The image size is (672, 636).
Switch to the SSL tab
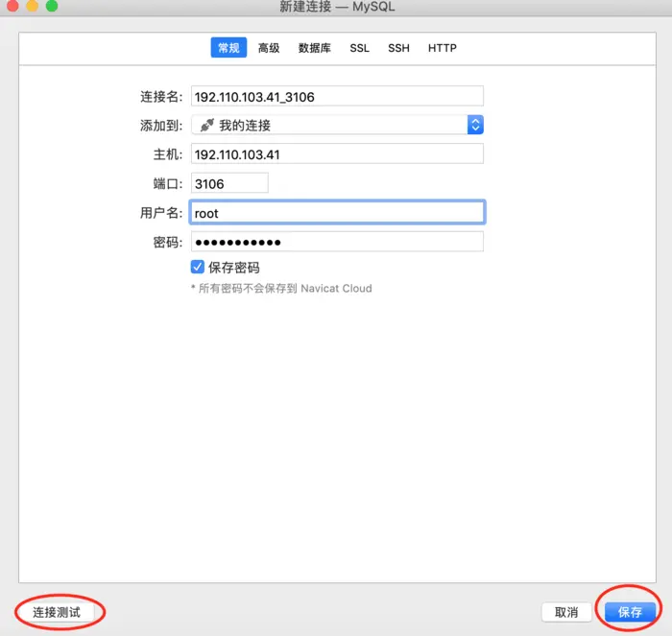(359, 48)
